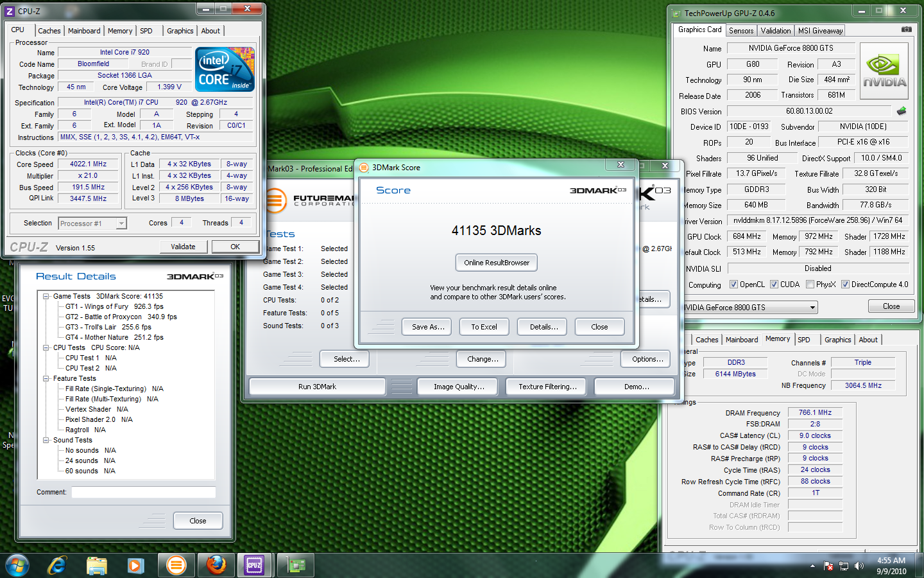
Task: Click Show Desktop button at taskbar edge
Action: tap(920, 566)
